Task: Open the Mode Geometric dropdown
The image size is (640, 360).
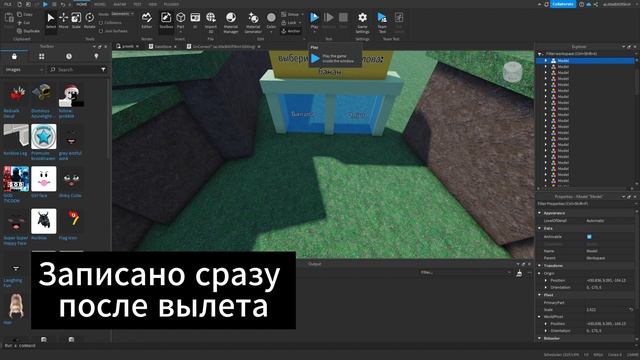Action: pyautogui.click(x=122, y=14)
